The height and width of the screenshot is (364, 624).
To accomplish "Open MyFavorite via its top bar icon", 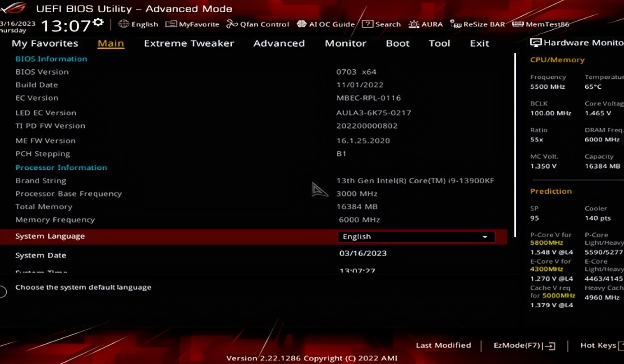I will (x=171, y=24).
